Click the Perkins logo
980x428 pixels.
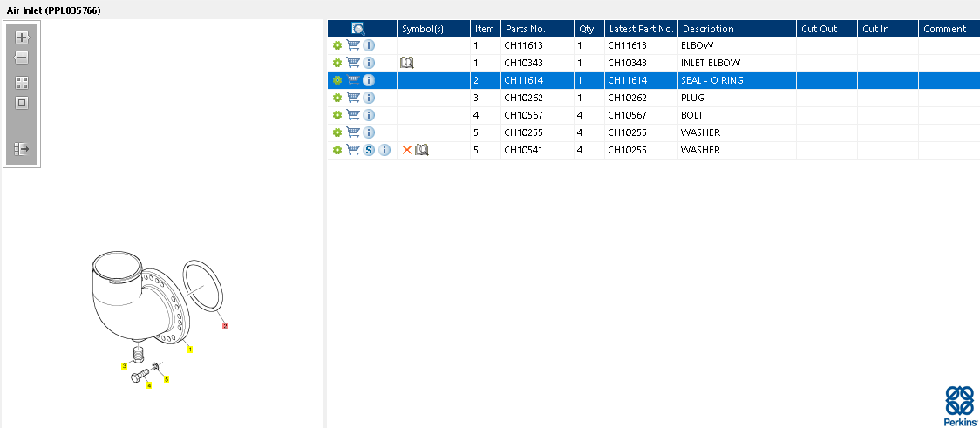(960, 406)
